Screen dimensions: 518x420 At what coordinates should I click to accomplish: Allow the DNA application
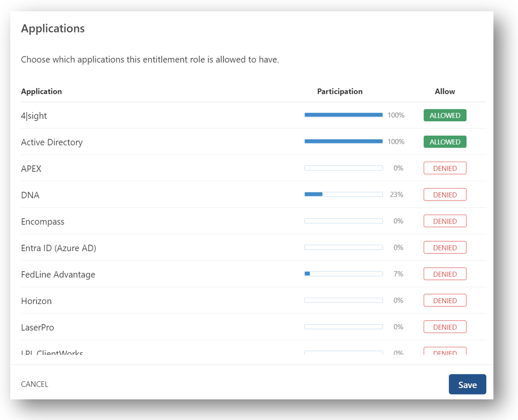click(445, 195)
